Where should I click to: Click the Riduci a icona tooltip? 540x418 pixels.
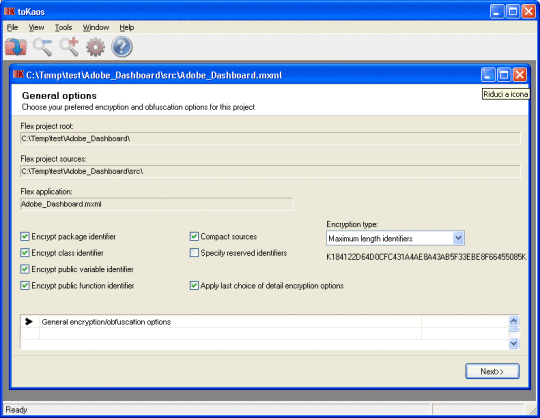click(x=506, y=94)
